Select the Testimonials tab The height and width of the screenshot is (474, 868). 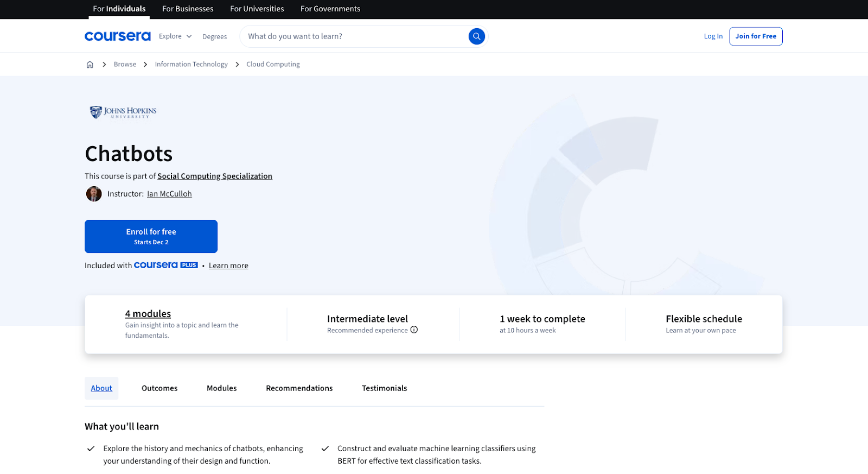tap(385, 388)
